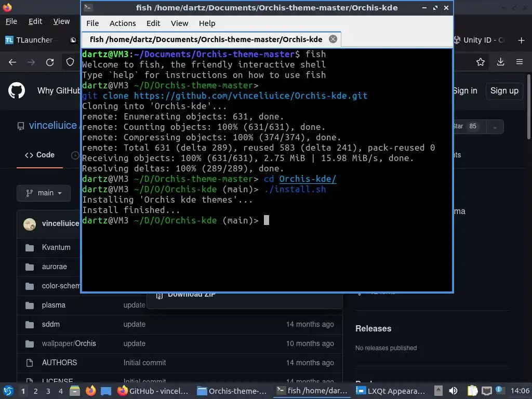
Task: Click the Sign in link on GitHub
Action: pyautogui.click(x=465, y=90)
